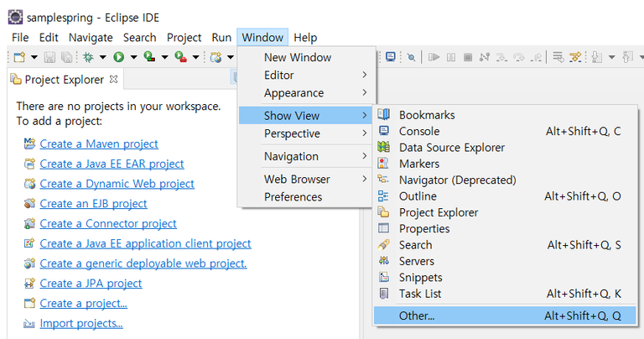This screenshot has height=339, width=644.
Task: Click the Drop to Frame icon
Action: [558, 57]
